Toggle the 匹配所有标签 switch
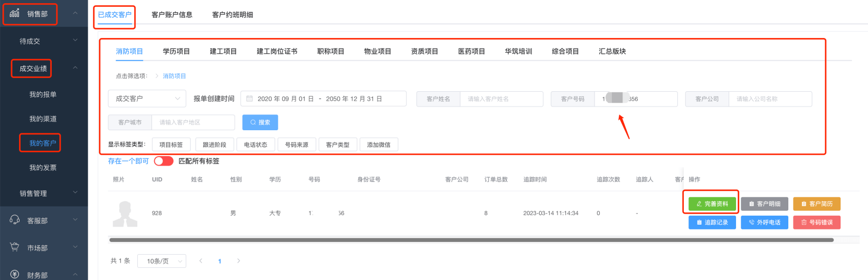Image resolution: width=868 pixels, height=280 pixels. click(164, 161)
